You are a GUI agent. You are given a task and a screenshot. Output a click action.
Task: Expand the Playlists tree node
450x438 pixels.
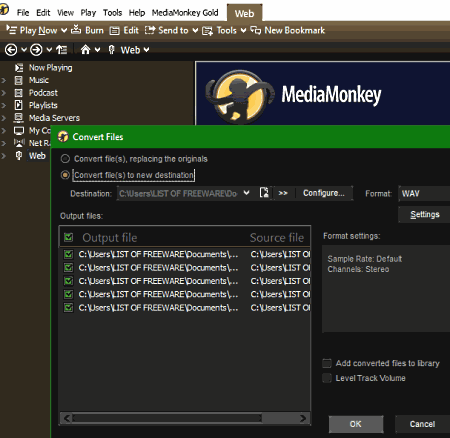[4, 106]
